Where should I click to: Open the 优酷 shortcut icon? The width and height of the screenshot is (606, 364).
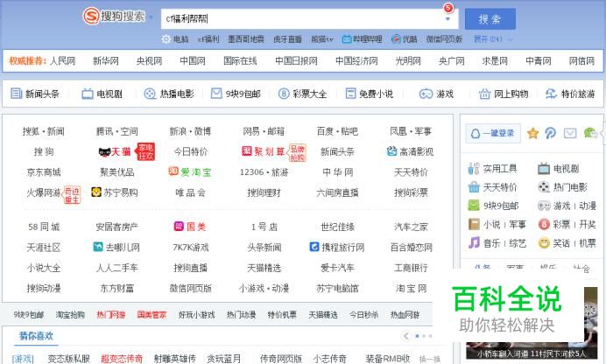(396, 39)
